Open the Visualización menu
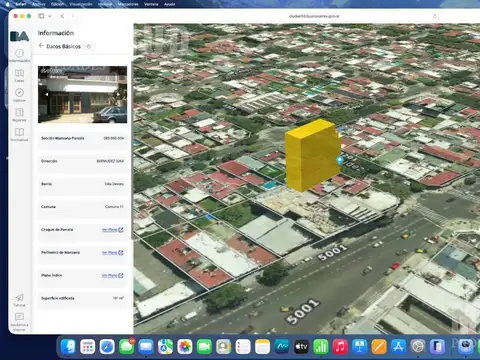 tap(81, 4)
